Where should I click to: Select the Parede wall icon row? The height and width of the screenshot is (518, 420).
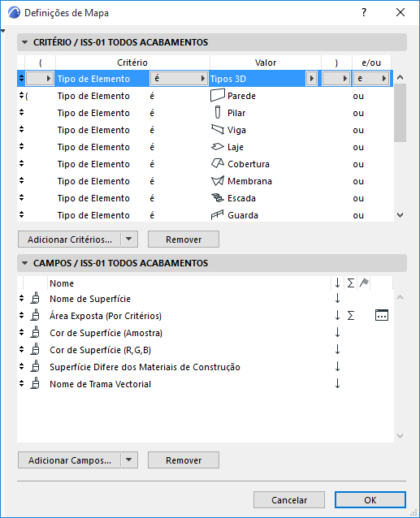206,96
